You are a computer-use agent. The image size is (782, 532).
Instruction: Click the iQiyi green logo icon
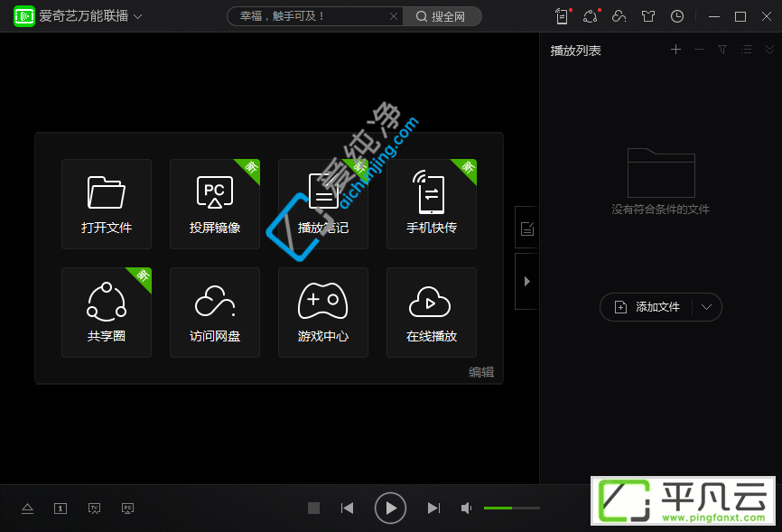coord(24,16)
